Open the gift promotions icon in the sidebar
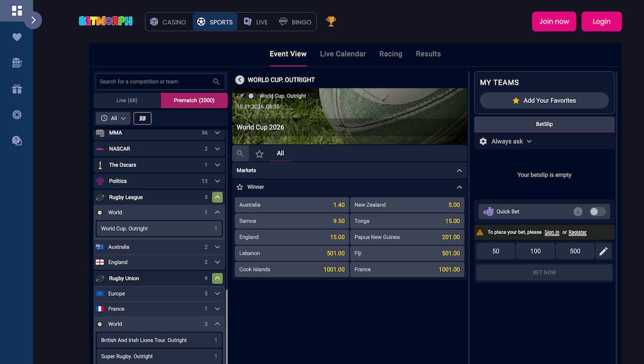644x364 pixels. pyautogui.click(x=16, y=88)
